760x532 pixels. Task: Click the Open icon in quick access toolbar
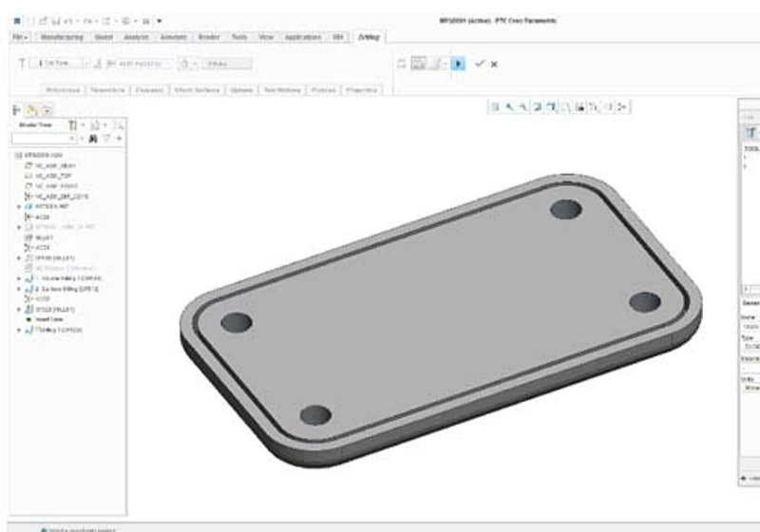(43, 21)
